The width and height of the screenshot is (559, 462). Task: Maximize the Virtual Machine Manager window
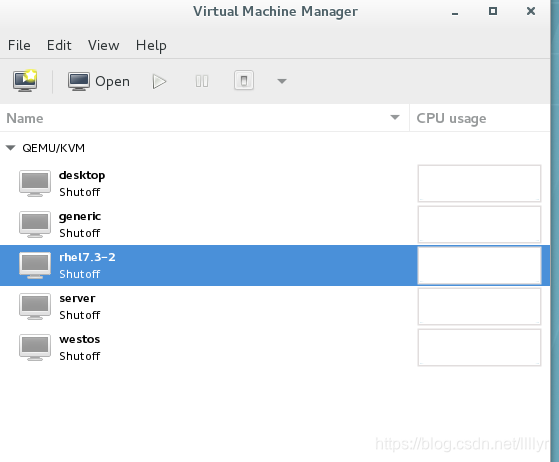(493, 11)
